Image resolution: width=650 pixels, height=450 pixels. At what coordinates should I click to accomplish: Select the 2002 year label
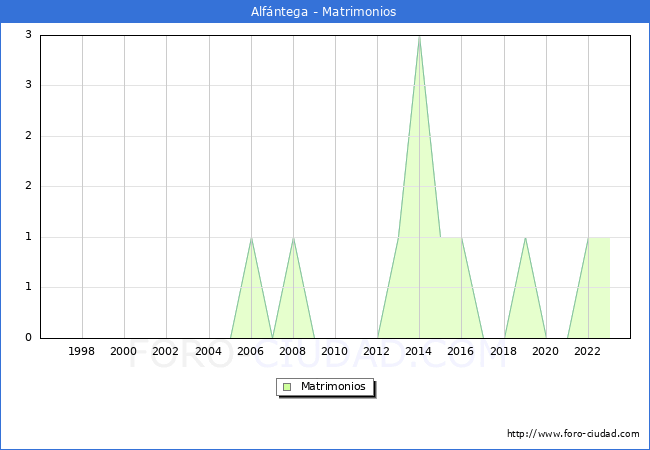(x=165, y=351)
